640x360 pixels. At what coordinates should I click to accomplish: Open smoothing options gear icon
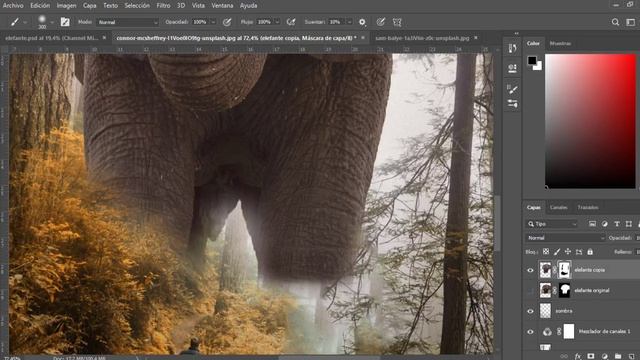(x=362, y=22)
